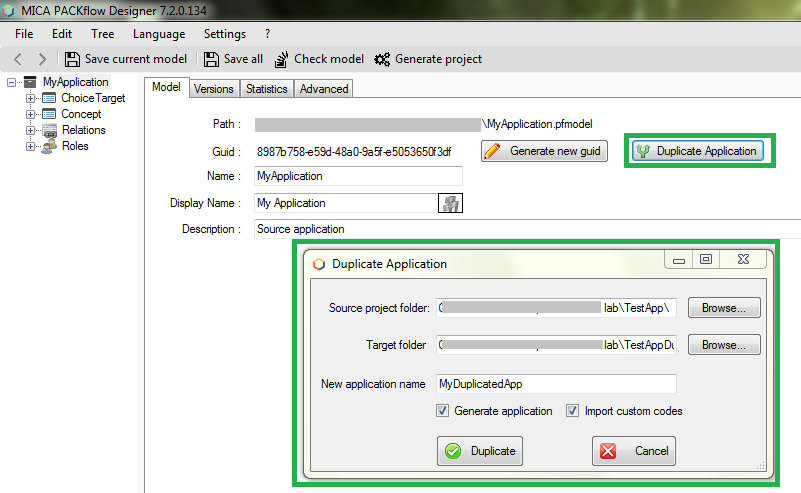The width and height of the screenshot is (801, 493).
Task: Expand the Concept tree node
Action: (x=30, y=114)
